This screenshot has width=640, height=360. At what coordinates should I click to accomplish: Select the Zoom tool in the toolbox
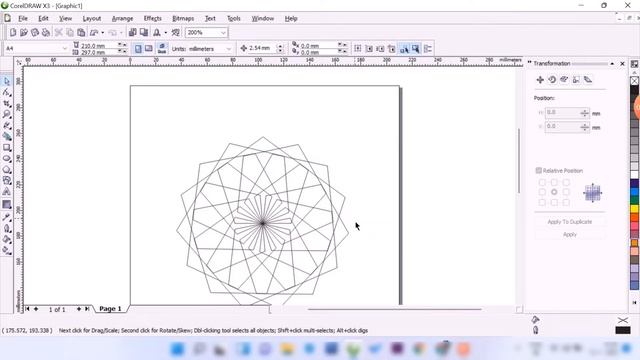pos(7,114)
